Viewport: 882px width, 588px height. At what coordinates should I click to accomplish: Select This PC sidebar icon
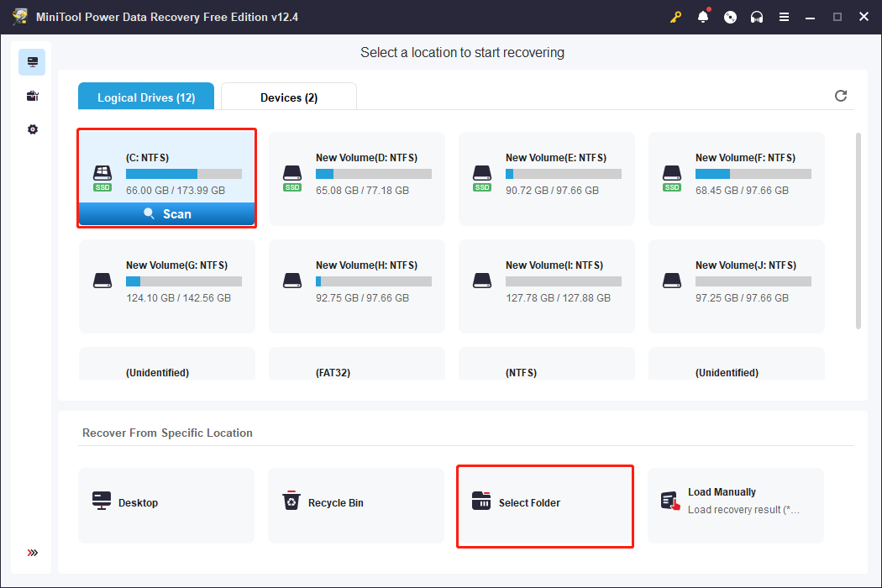32,62
